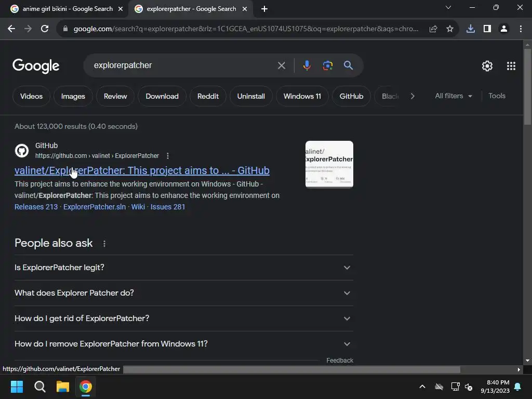Select explorerpatcher Google Search tab

pos(191,9)
